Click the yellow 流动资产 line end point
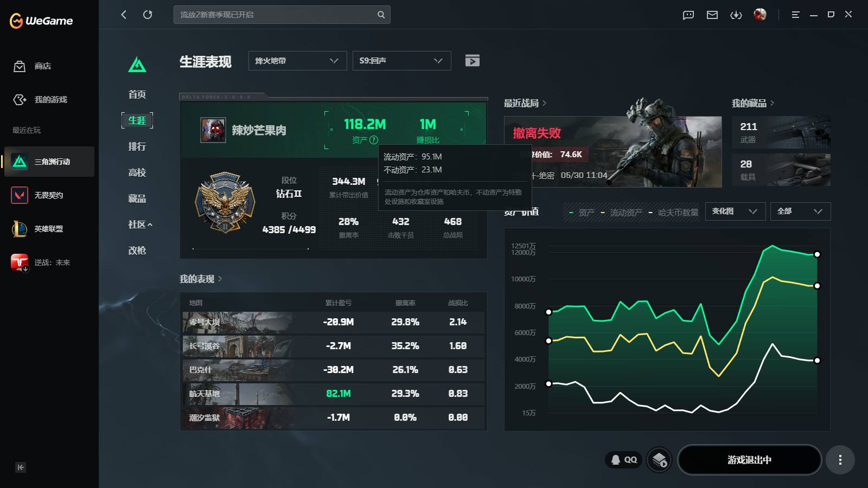The width and height of the screenshot is (868, 488). [x=817, y=286]
